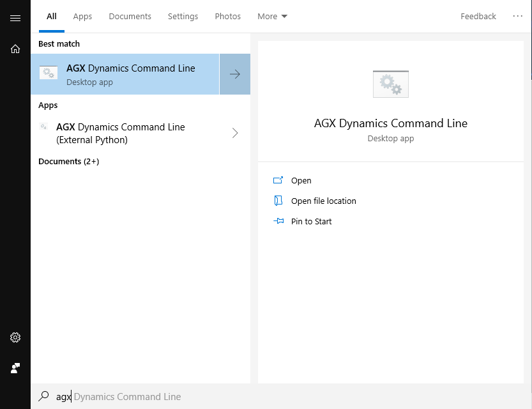This screenshot has height=409, width=532.
Task: Click the Home icon in the sidebar
Action: pyautogui.click(x=15, y=49)
